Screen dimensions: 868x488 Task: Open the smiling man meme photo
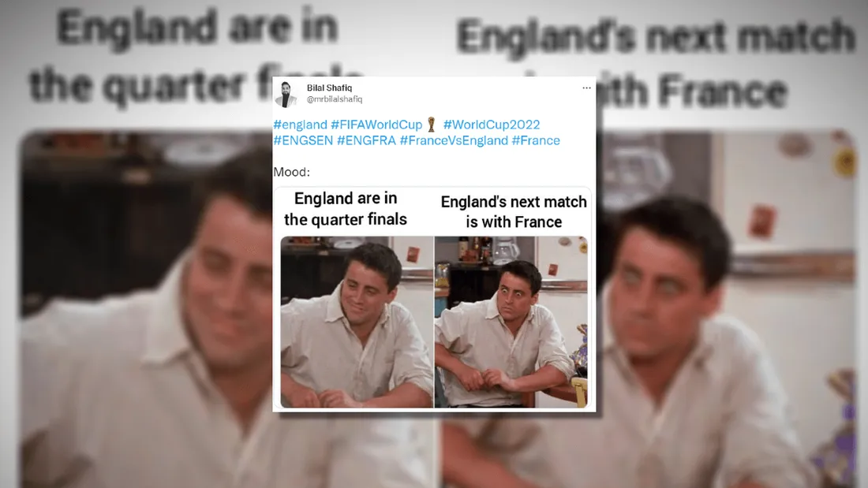(x=357, y=322)
